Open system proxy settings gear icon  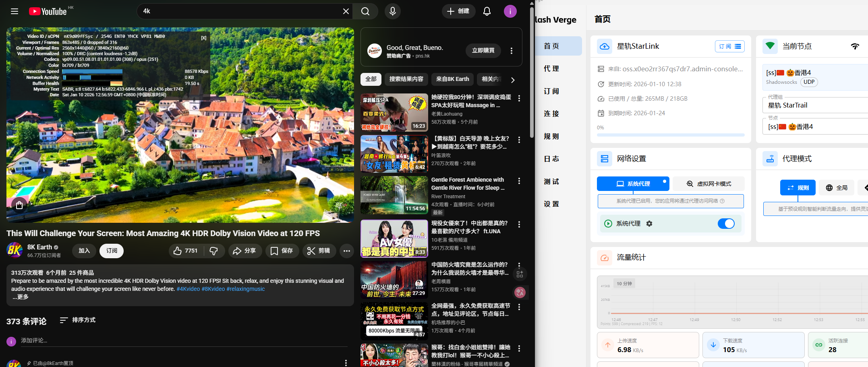[649, 224]
